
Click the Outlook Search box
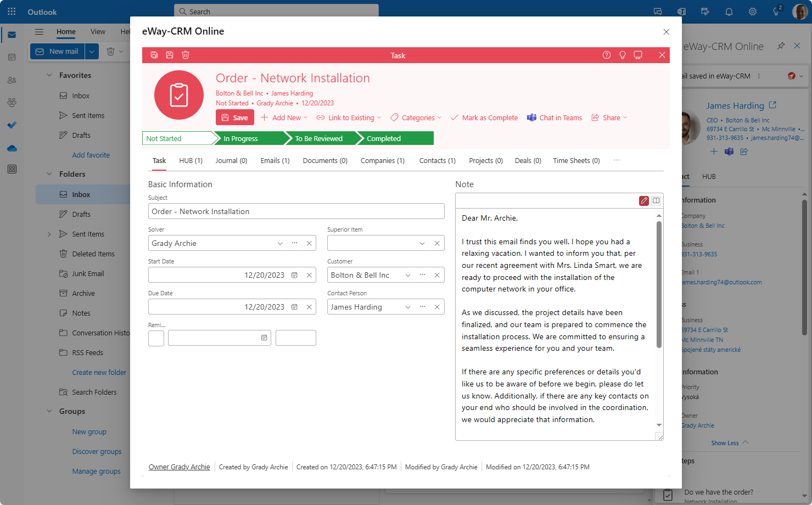click(277, 12)
